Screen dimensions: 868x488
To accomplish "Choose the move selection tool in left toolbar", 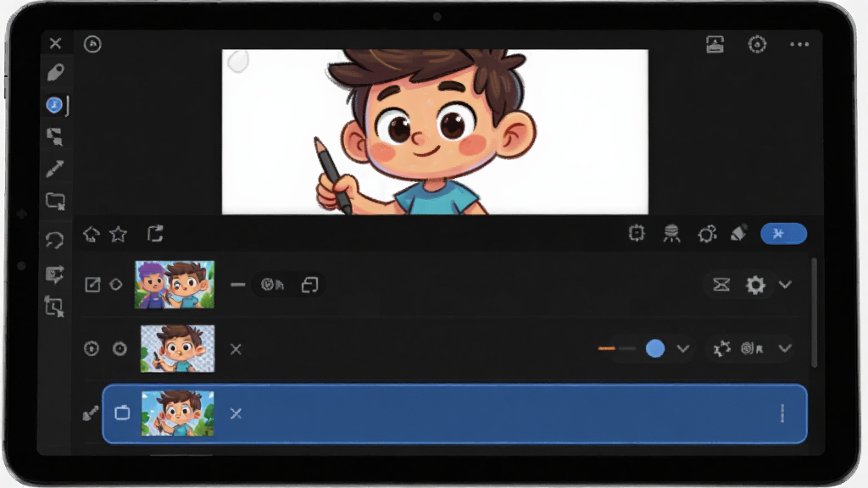I will tap(55, 136).
